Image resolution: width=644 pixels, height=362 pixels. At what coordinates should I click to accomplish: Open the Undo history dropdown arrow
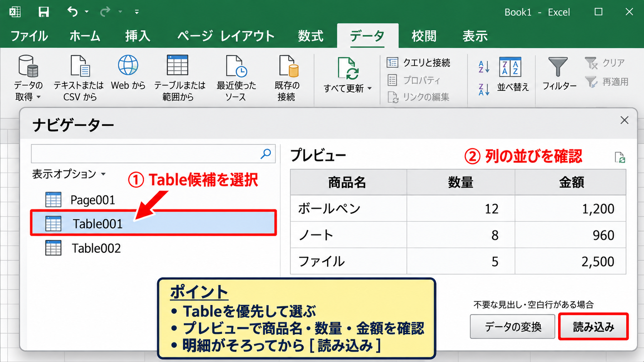[87, 12]
